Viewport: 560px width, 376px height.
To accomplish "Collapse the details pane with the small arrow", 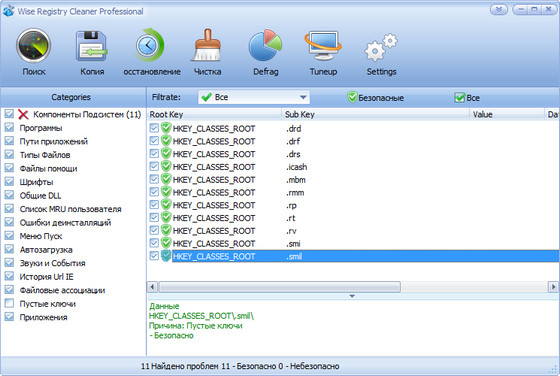I will point(352,296).
